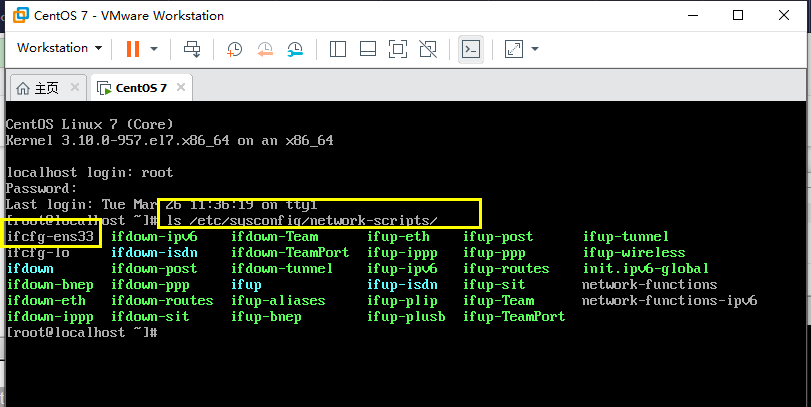Click the VMware Workstation title bar icon
The height and width of the screenshot is (407, 811).
(x=21, y=15)
